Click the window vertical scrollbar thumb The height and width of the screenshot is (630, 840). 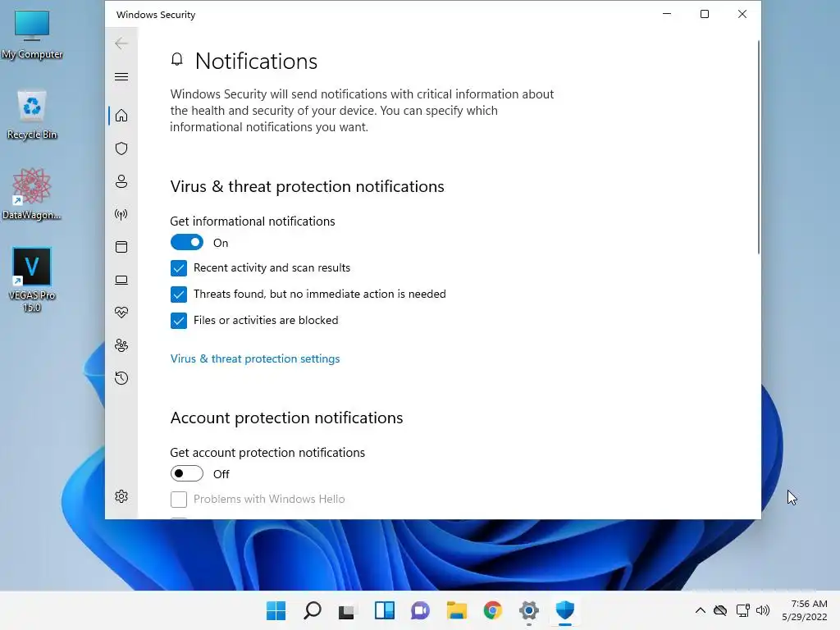(x=759, y=148)
